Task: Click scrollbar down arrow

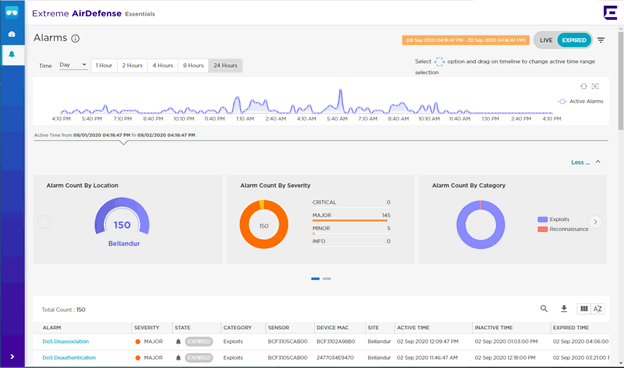Action: tap(620, 363)
